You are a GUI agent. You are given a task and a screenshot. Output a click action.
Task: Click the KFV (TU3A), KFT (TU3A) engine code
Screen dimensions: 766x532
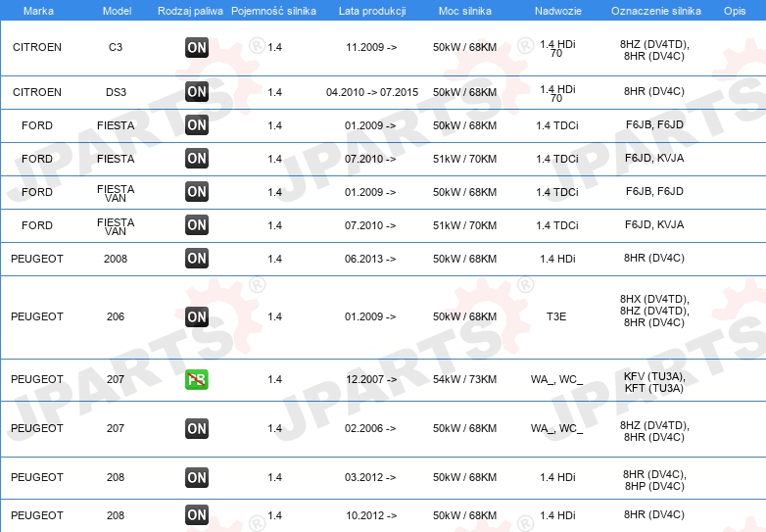[x=654, y=382]
